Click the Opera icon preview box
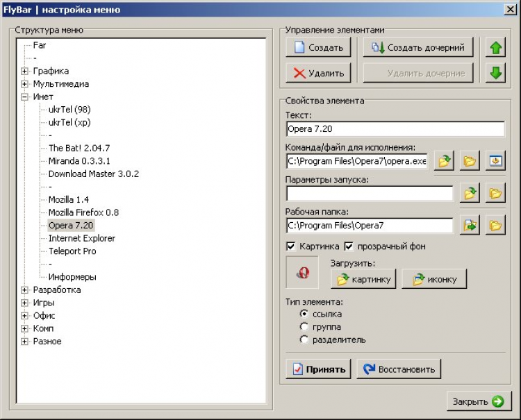The image size is (521, 420). tap(302, 272)
